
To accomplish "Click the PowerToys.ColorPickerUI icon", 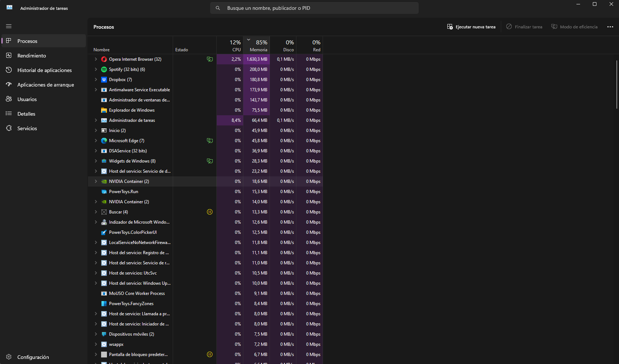I will pyautogui.click(x=104, y=232).
